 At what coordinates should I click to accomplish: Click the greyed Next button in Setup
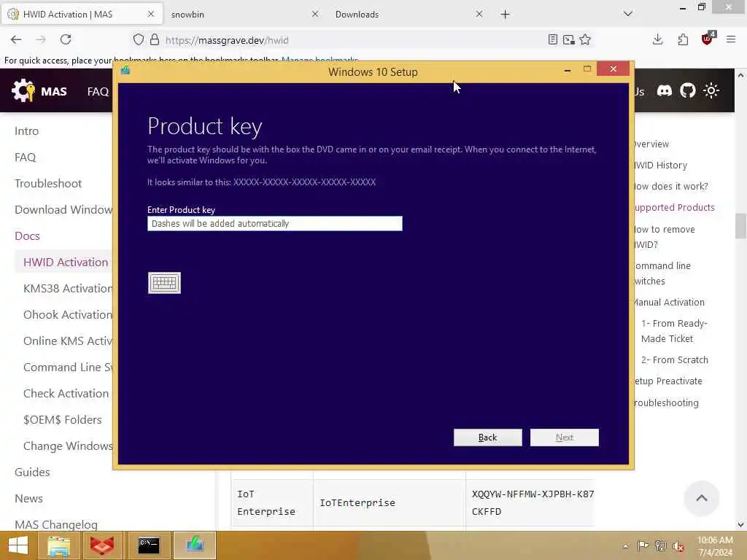point(564,437)
